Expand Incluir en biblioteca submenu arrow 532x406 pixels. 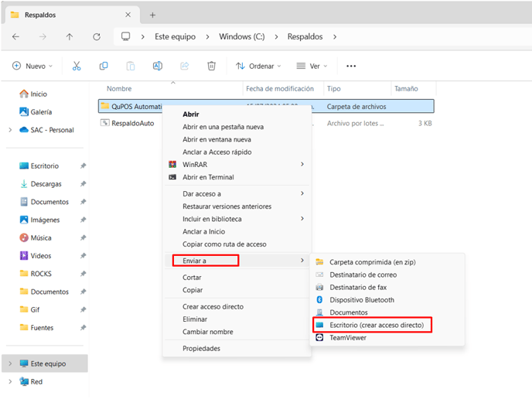[302, 218]
